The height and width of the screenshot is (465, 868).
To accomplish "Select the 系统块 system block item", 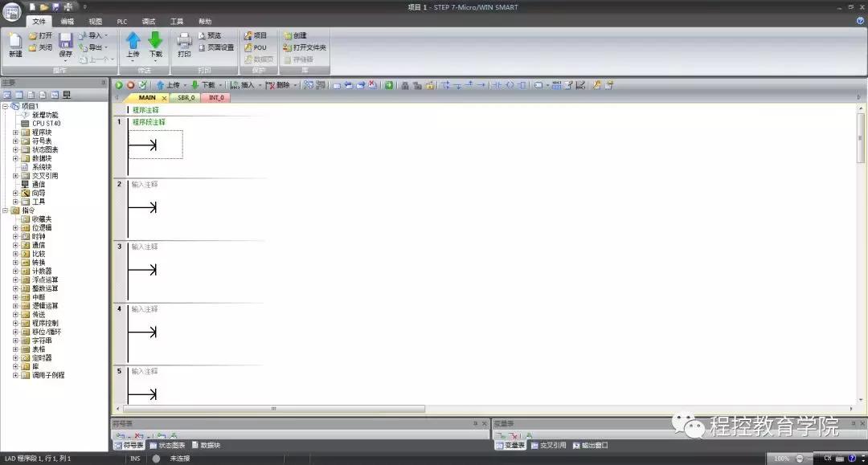I will point(36,167).
